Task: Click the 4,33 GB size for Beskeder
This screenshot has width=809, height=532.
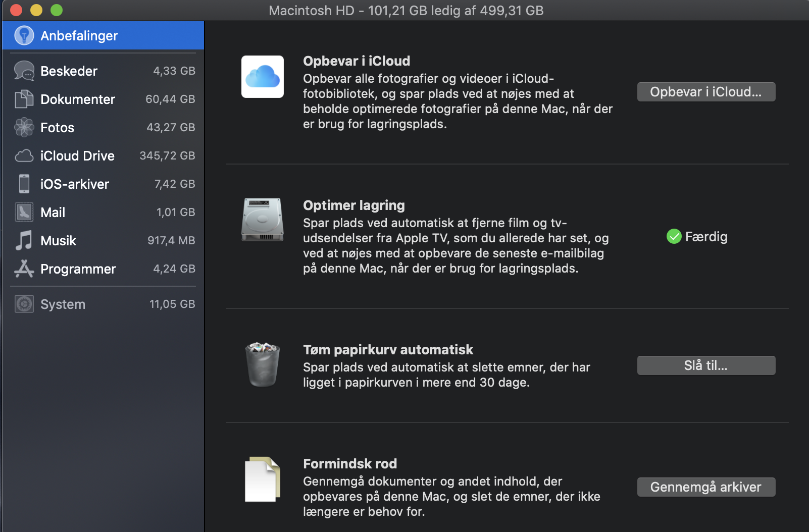Action: [174, 71]
